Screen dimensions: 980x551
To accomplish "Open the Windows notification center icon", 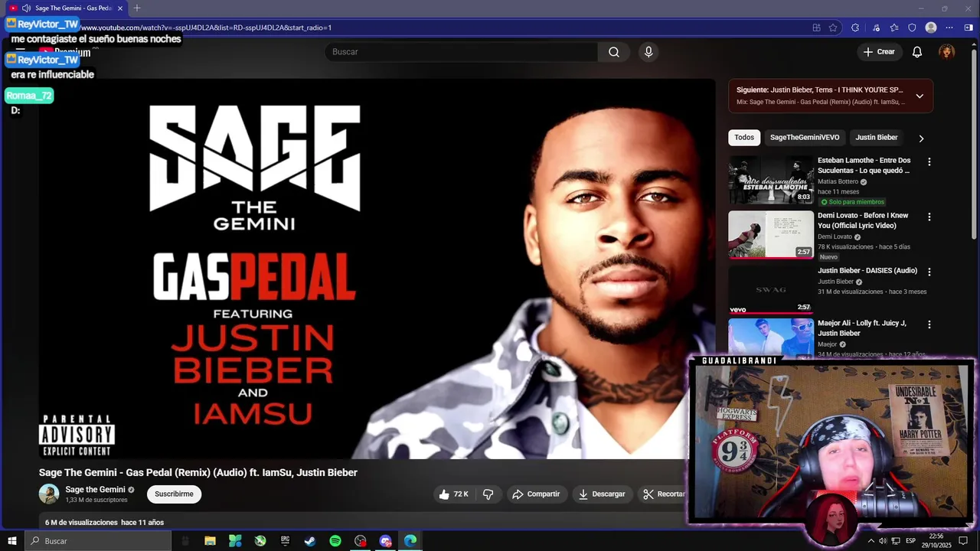I will tap(963, 541).
